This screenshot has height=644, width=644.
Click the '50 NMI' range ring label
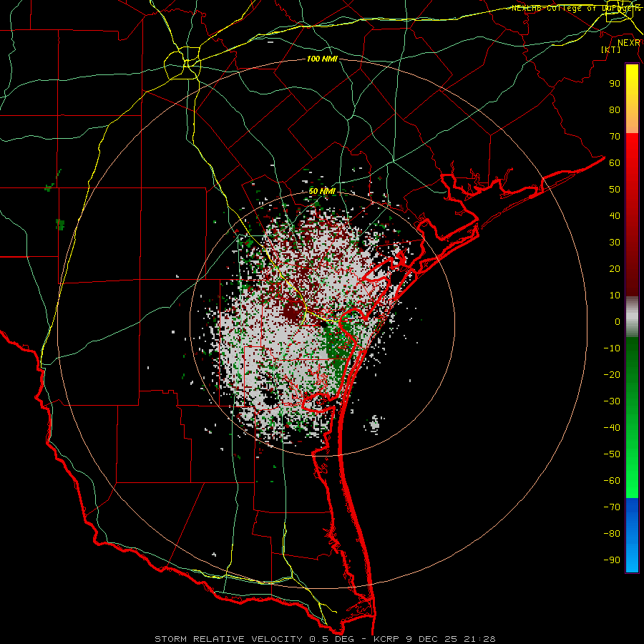click(322, 191)
